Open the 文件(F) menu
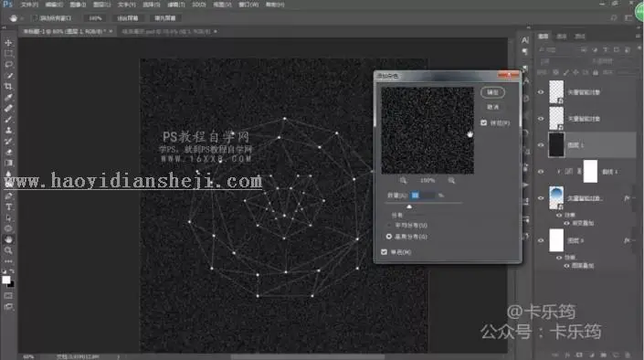 29,5
